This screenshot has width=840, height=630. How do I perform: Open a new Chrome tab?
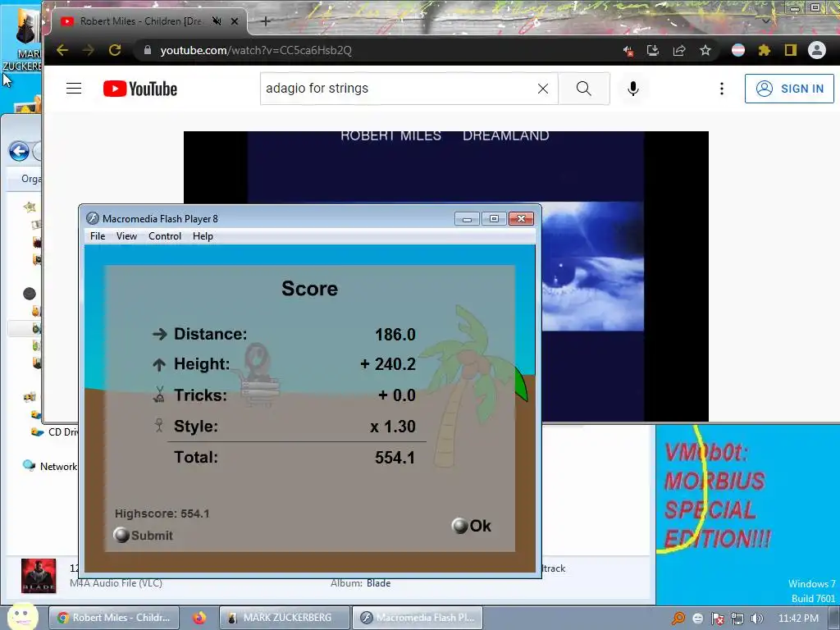coord(266,21)
